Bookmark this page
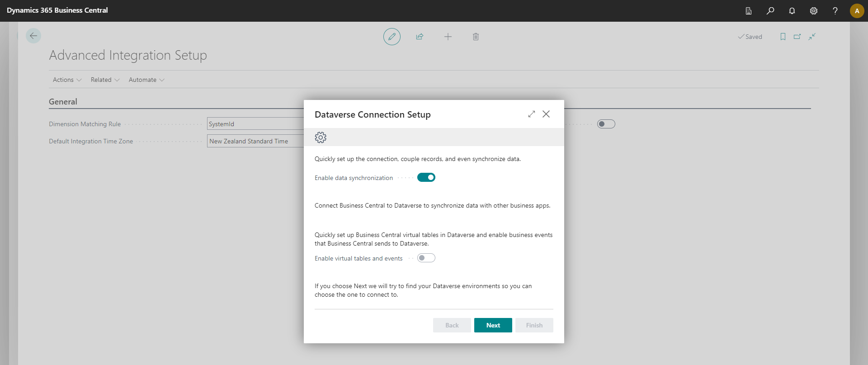868x365 pixels. [783, 37]
